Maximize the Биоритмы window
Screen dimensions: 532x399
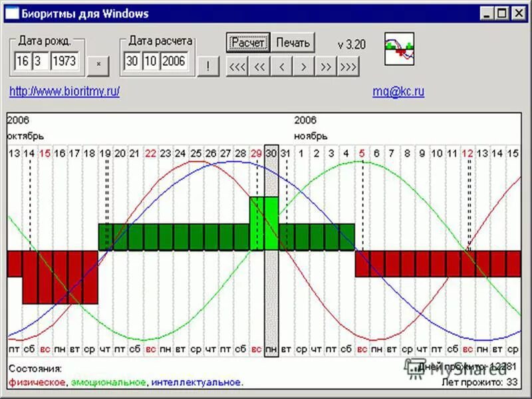point(502,13)
